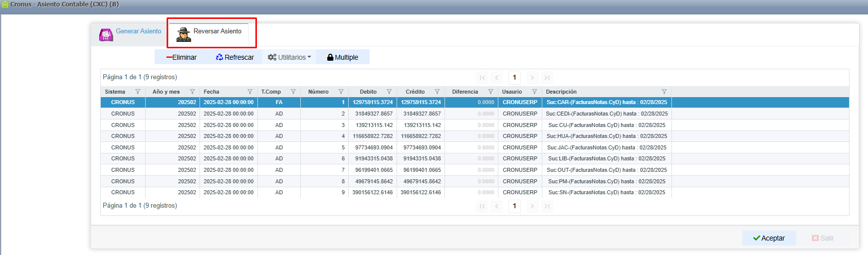This screenshot has width=868, height=255.
Task: Go to first page in bottom pager
Action: pos(482,206)
